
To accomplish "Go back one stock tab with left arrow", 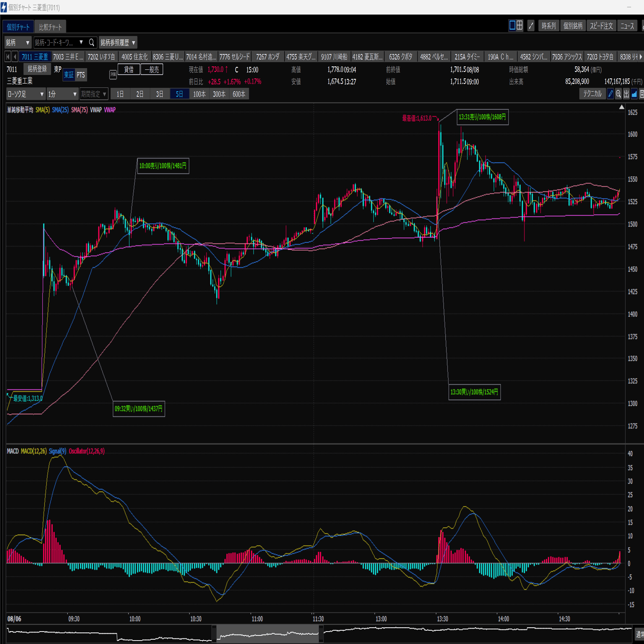I will click(15, 57).
